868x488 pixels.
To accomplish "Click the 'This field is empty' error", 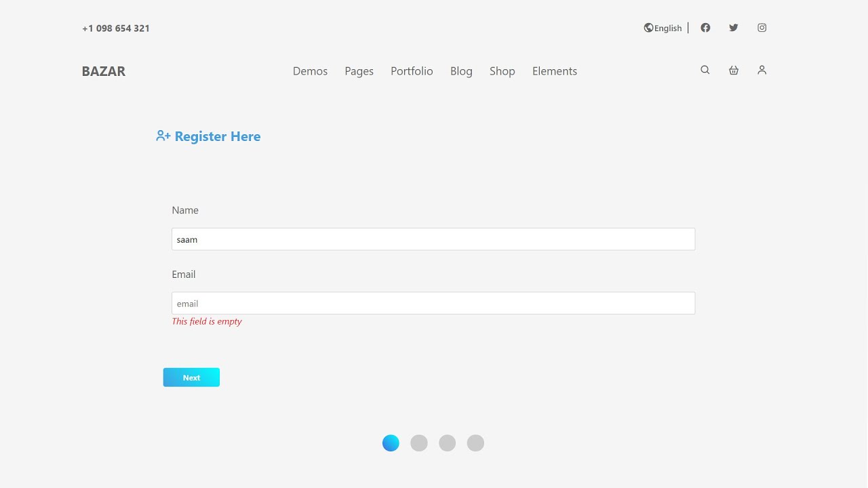I will (x=207, y=321).
